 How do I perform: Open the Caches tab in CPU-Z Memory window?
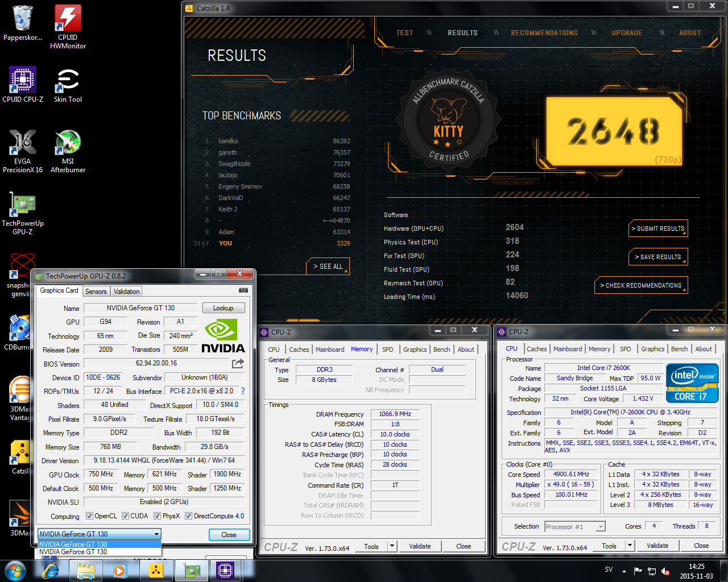coord(299,350)
